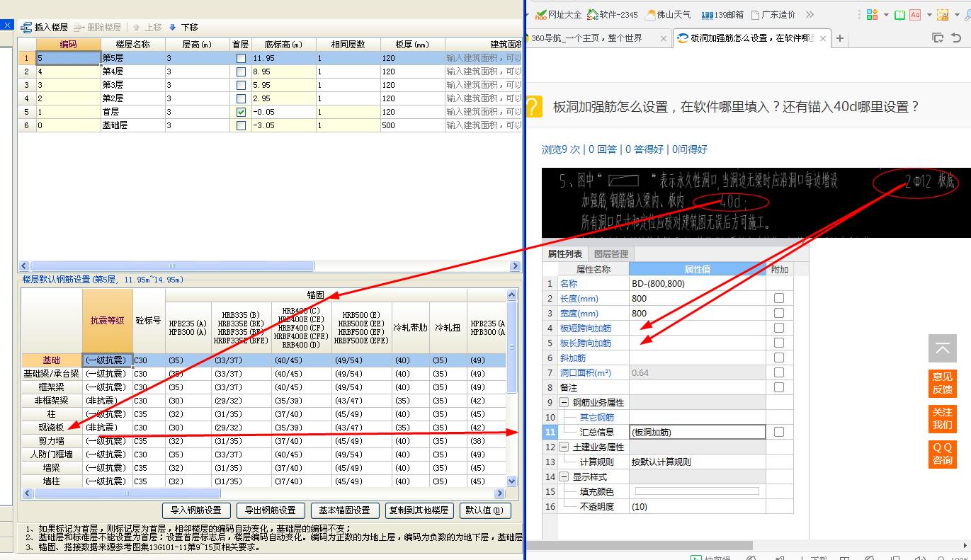The height and width of the screenshot is (560, 971).
Task: Toggle 首层 checkbox for 第3层 row
Action: point(241,85)
